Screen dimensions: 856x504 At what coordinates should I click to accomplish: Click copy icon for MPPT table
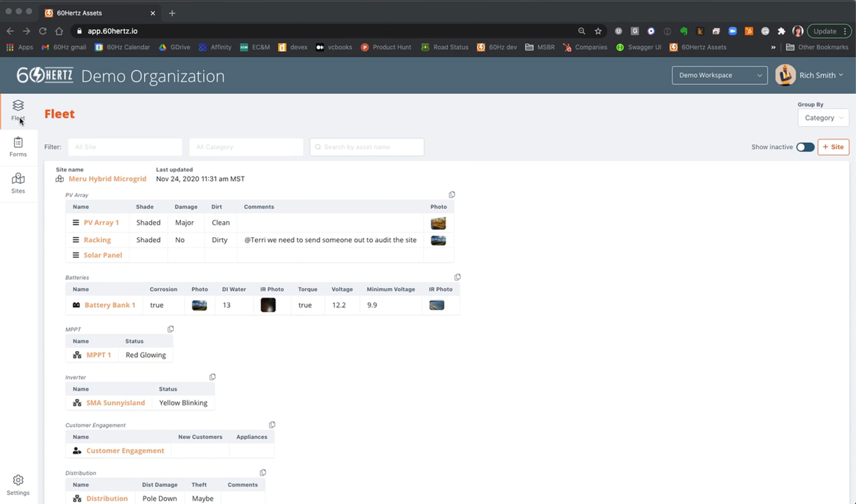[x=170, y=329]
